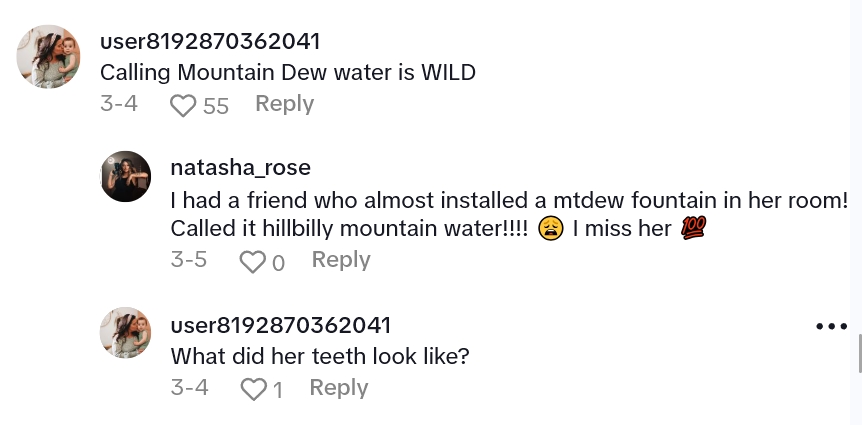Viewport: 862px width, 425px height.
Task: Reply to the "What did her teeth" comment
Action: coord(339,388)
